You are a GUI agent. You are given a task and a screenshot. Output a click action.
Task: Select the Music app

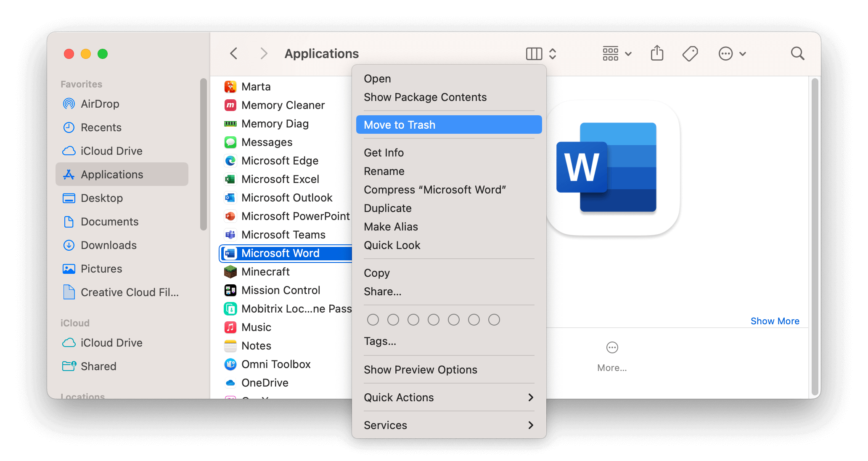click(286, 327)
